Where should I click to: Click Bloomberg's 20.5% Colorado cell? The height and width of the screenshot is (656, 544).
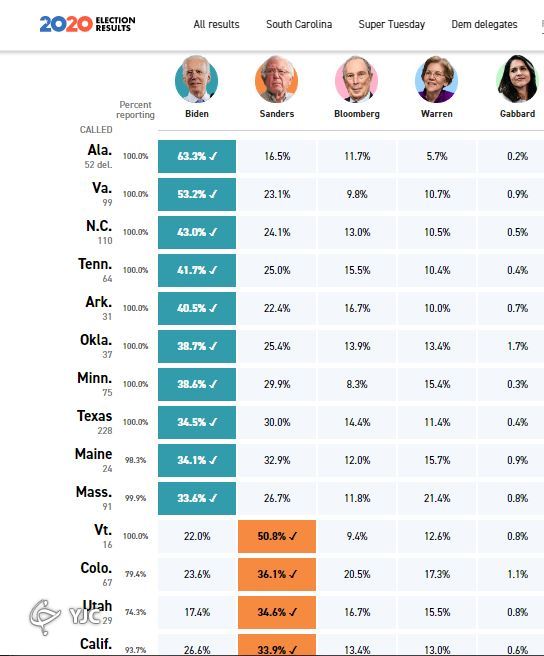[x=357, y=574]
